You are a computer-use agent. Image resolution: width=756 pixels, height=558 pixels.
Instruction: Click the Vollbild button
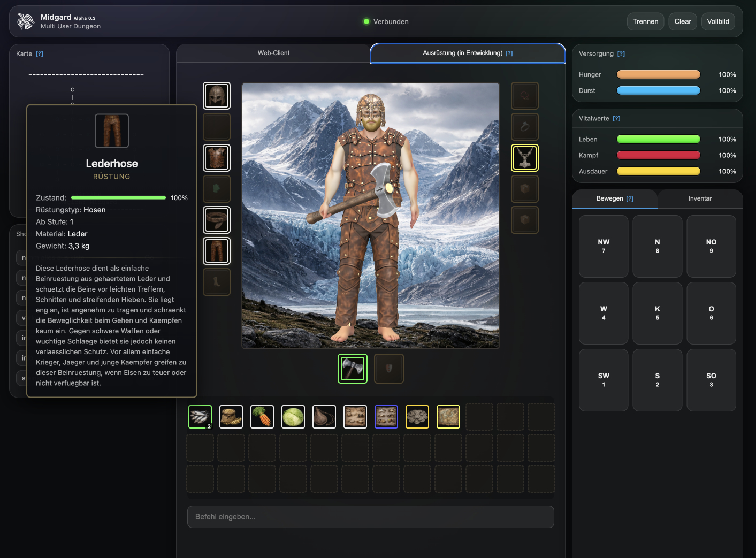[x=717, y=21]
